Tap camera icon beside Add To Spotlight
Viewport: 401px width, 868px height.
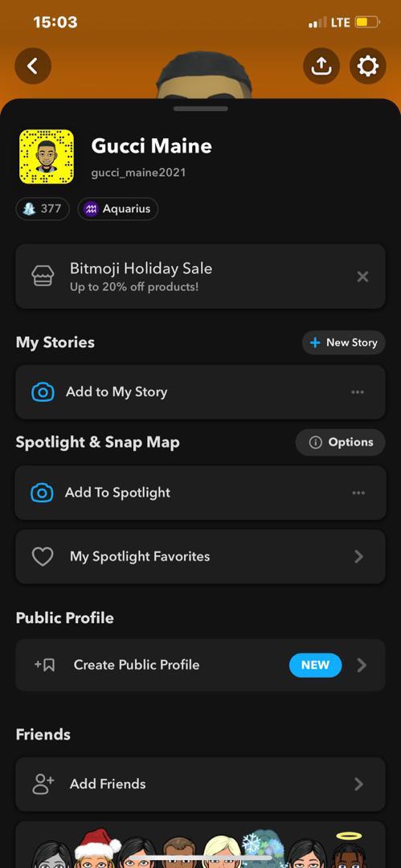click(42, 493)
